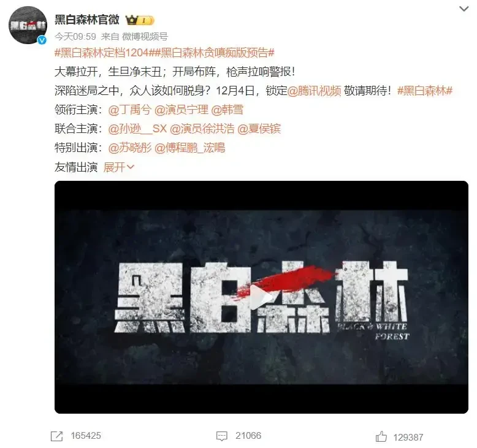The image size is (477, 448).
Task: Click the comment bubble icon
Action: [x=222, y=436]
